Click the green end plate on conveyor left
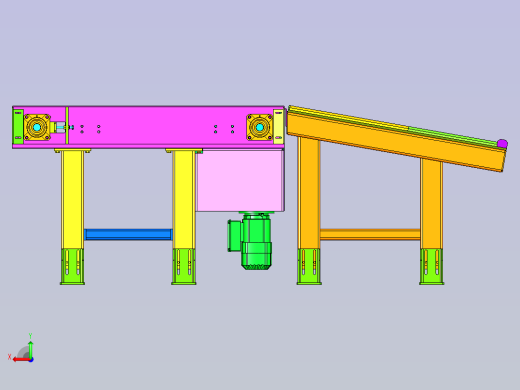Viewport: 520px width, 390px height. click(18, 127)
